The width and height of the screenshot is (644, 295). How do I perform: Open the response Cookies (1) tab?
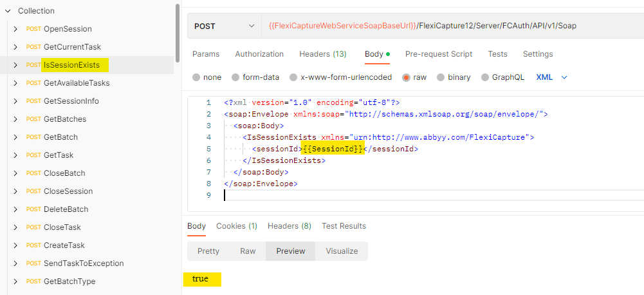click(237, 226)
